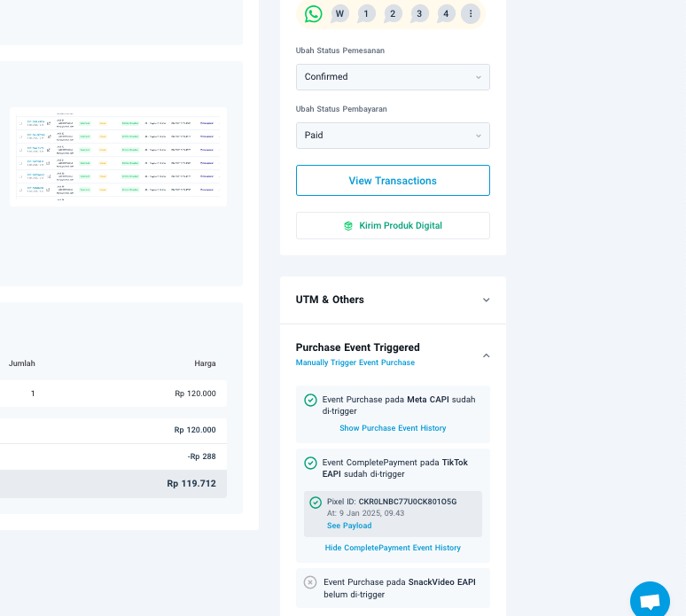This screenshot has width=686, height=616.
Task: Select follow-up message bubble 3
Action: click(419, 14)
